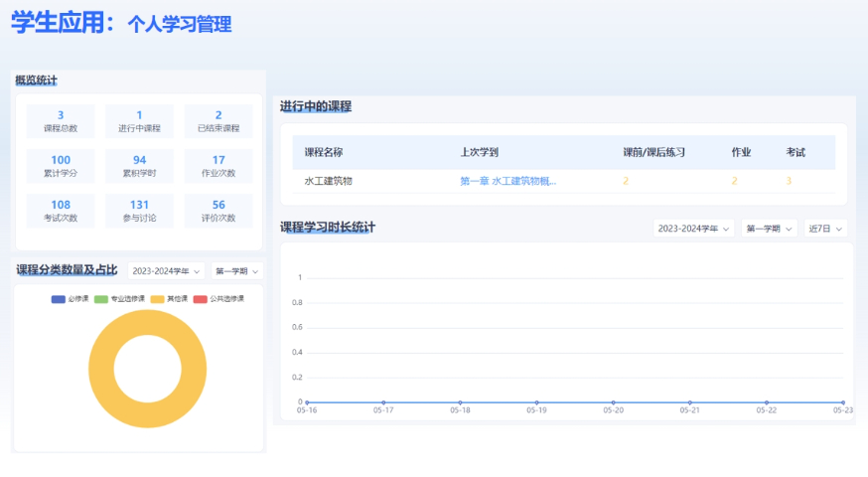
Task: Click the 上次学到 column header
Action: (480, 152)
